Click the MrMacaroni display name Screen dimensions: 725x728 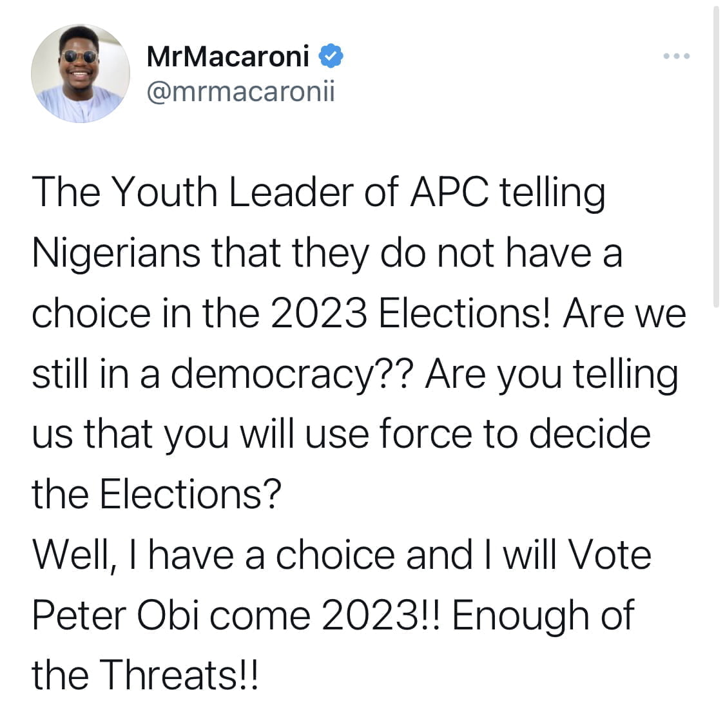227,56
